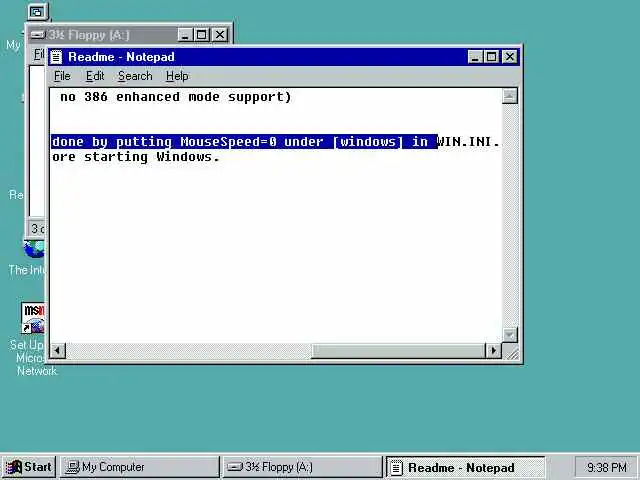Click the floppy drive icon in Floppy title bar
Image resolution: width=640 pixels, height=480 pixels.
tap(38, 35)
